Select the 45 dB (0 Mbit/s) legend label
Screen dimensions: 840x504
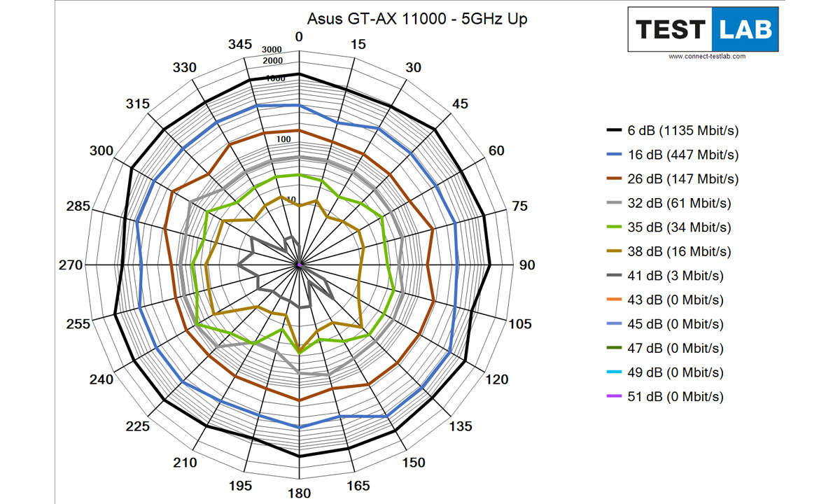(675, 324)
